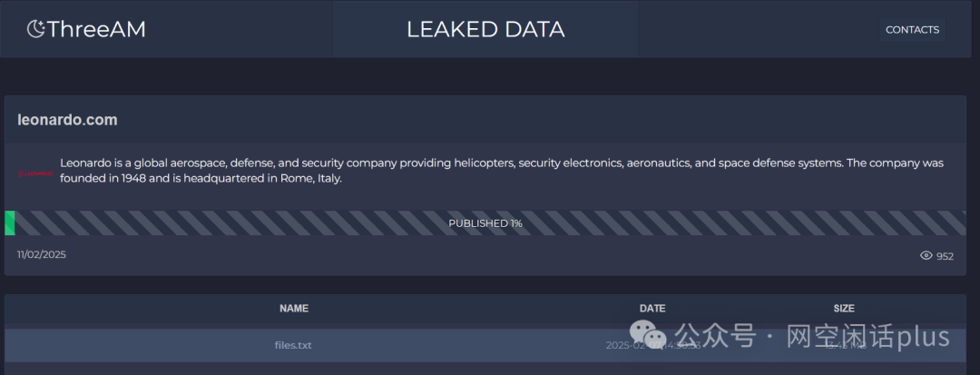
Task: Click the 11/02/2025 publication date
Action: (x=41, y=254)
